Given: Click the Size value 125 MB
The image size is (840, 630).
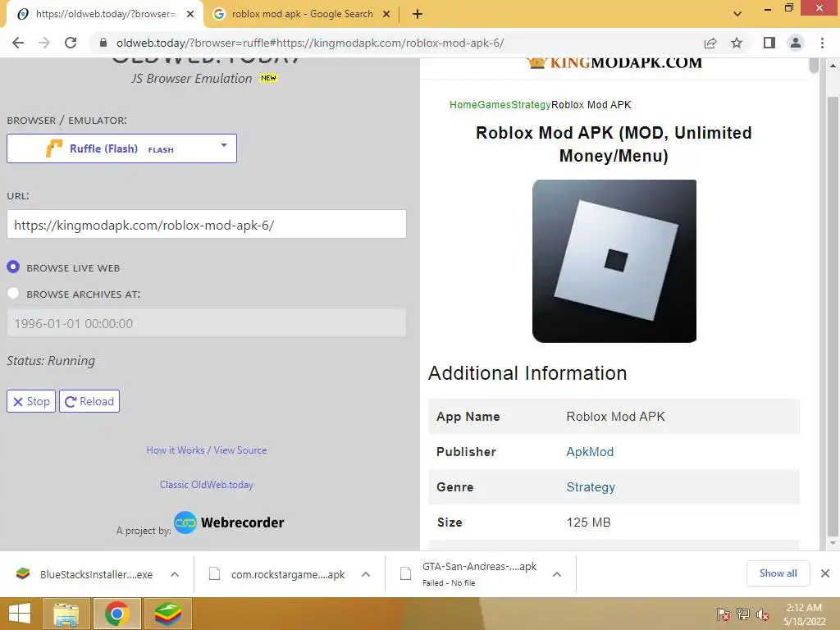Looking at the screenshot, I should 588,523.
